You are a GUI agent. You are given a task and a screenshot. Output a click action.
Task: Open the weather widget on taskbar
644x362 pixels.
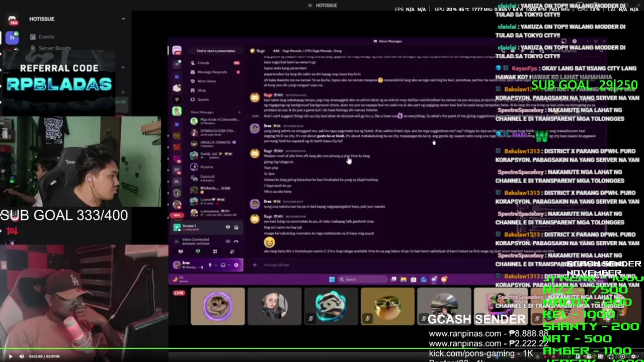180,280
